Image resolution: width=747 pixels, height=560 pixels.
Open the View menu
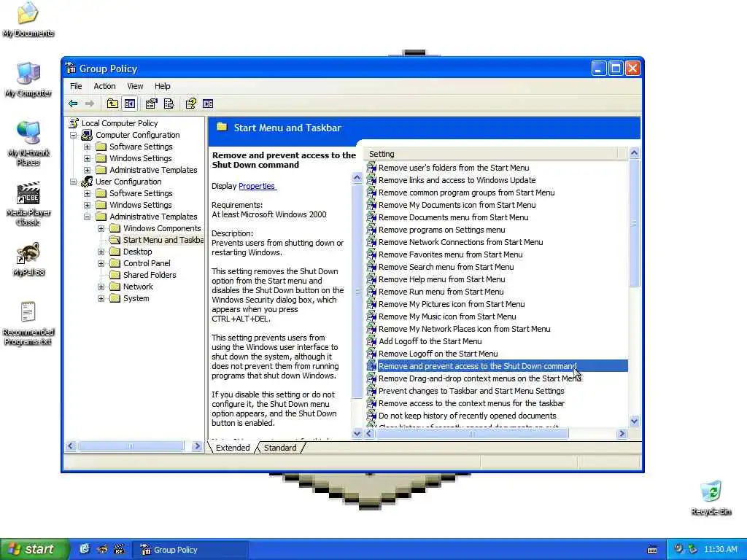[135, 86]
